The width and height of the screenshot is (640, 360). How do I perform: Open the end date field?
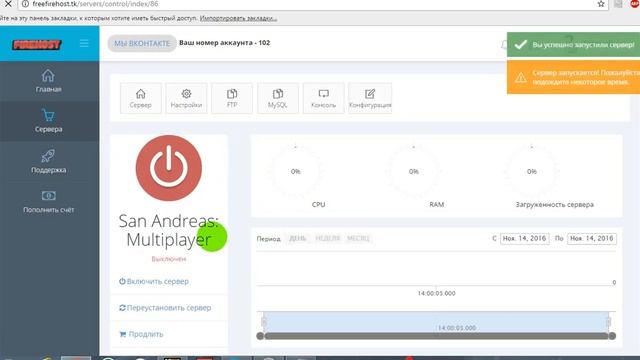[592, 238]
